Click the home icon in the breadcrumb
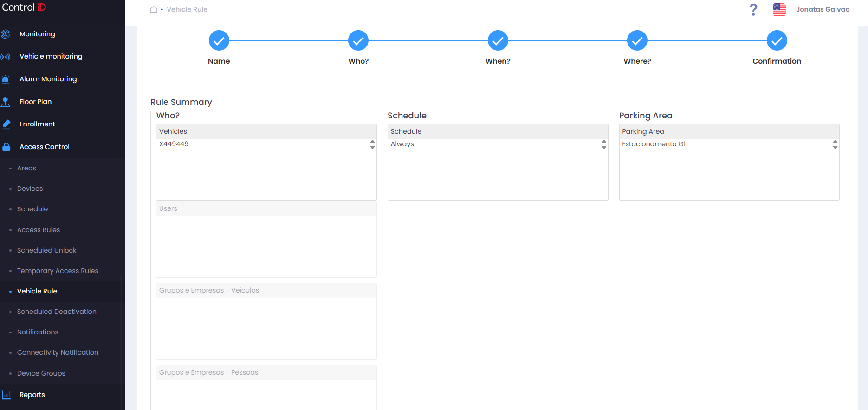The height and width of the screenshot is (410, 868). pos(154,9)
